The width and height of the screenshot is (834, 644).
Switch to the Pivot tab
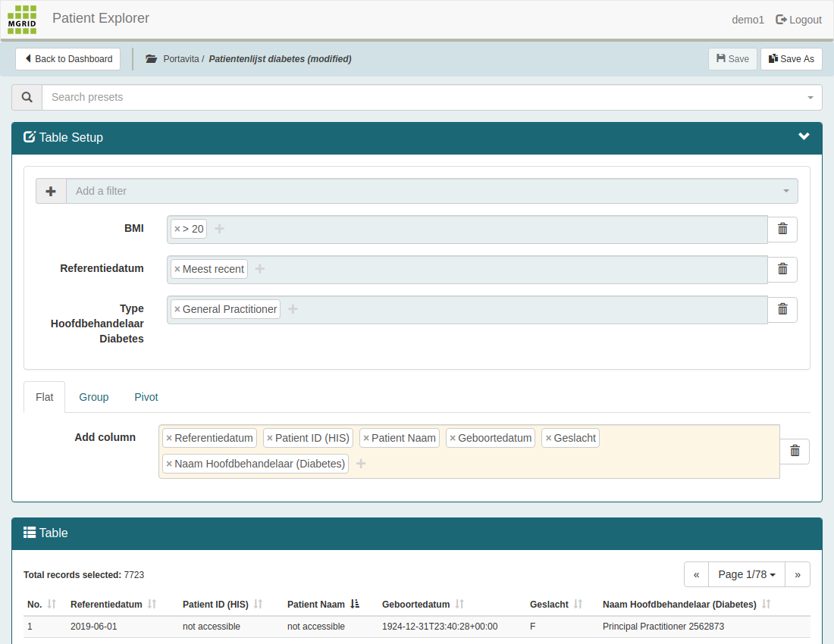(146, 397)
